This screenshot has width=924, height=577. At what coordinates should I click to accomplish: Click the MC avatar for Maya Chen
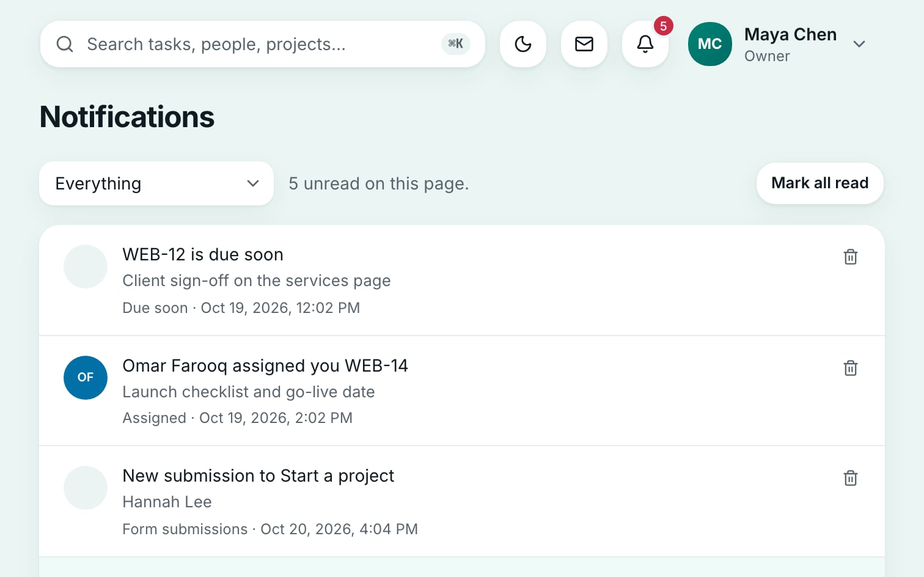point(710,44)
